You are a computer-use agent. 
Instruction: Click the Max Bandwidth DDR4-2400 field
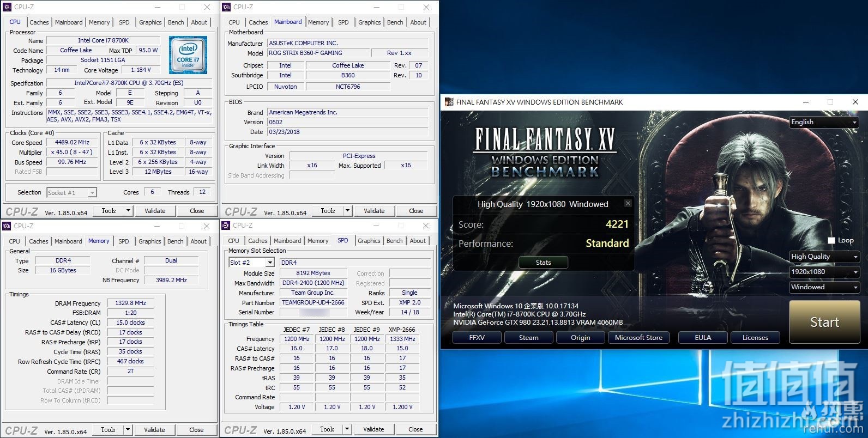313,283
